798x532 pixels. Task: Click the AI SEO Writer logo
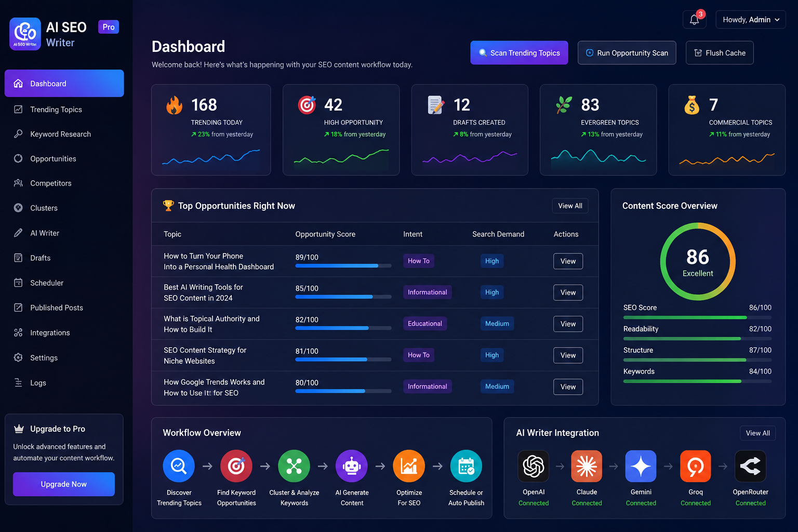(25, 34)
